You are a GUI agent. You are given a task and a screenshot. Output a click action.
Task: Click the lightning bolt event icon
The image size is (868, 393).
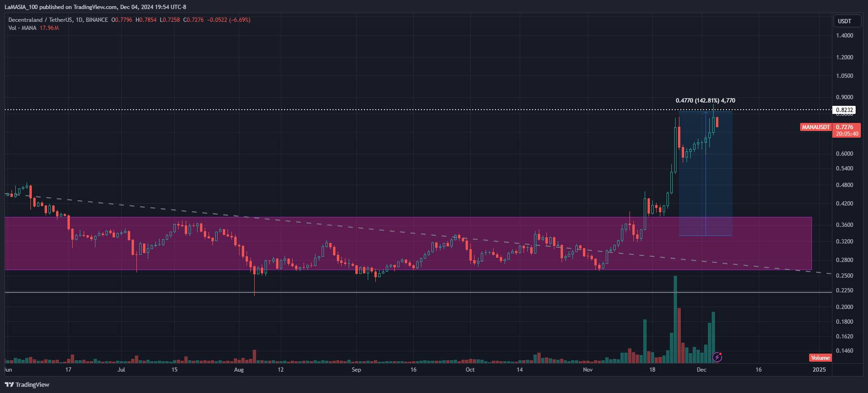[717, 357]
